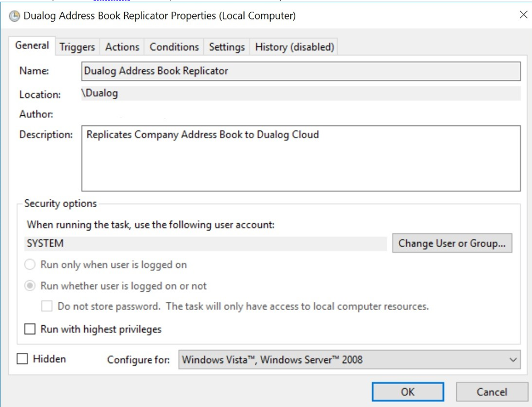Open the Triggers tab
Image resolution: width=532 pixels, height=407 pixels.
[77, 47]
